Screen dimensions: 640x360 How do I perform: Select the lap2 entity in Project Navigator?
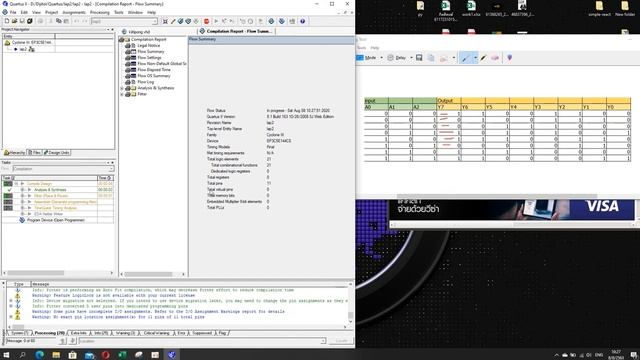point(23,49)
